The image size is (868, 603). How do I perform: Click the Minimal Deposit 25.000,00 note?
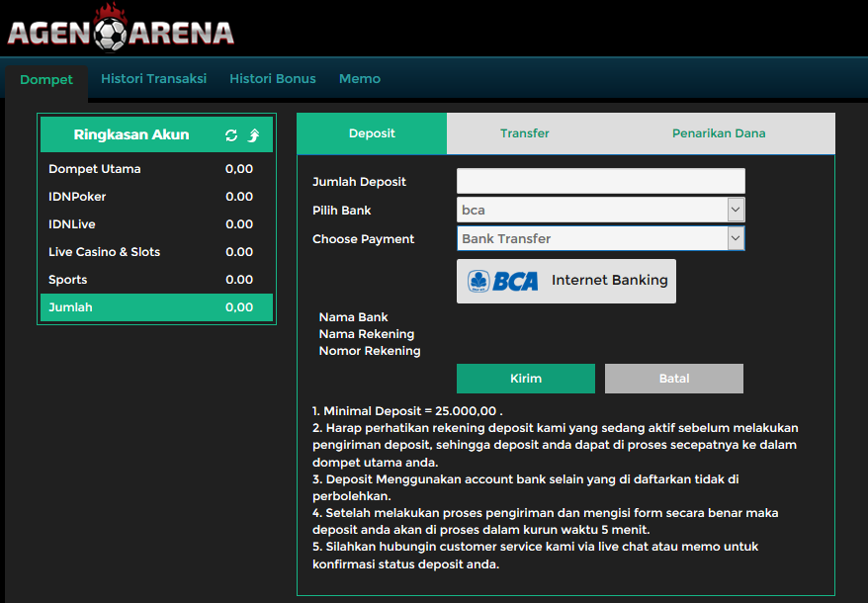click(407, 411)
